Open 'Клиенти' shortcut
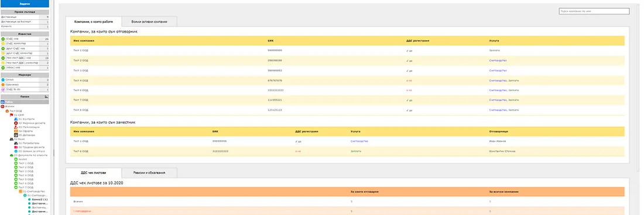This screenshot has width=644, height=215. click(x=25, y=26)
